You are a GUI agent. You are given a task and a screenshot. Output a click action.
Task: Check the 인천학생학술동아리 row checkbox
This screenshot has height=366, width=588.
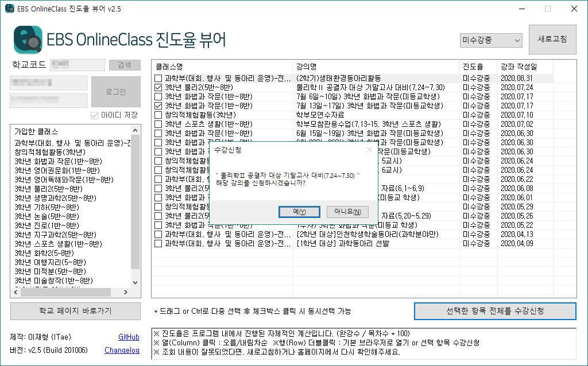[x=158, y=235]
